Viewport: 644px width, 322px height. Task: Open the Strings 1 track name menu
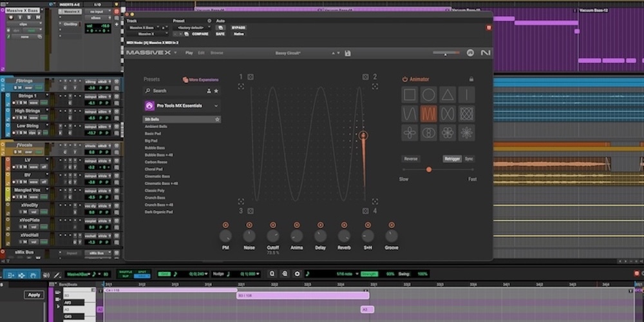[47, 96]
